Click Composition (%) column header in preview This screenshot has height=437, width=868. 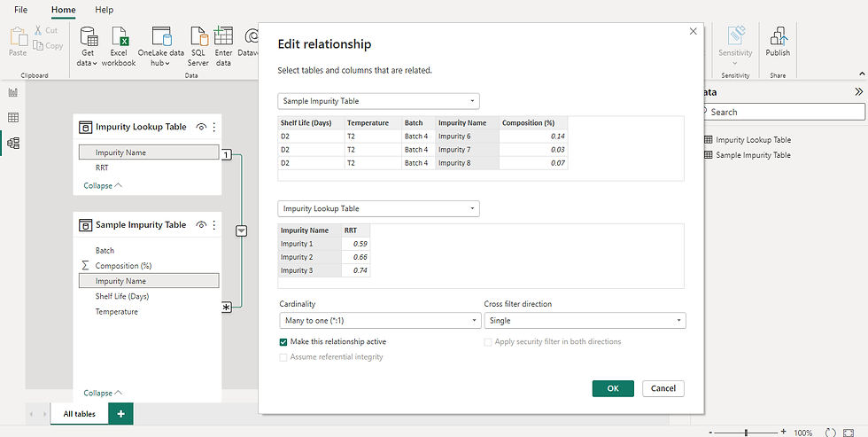[533, 123]
